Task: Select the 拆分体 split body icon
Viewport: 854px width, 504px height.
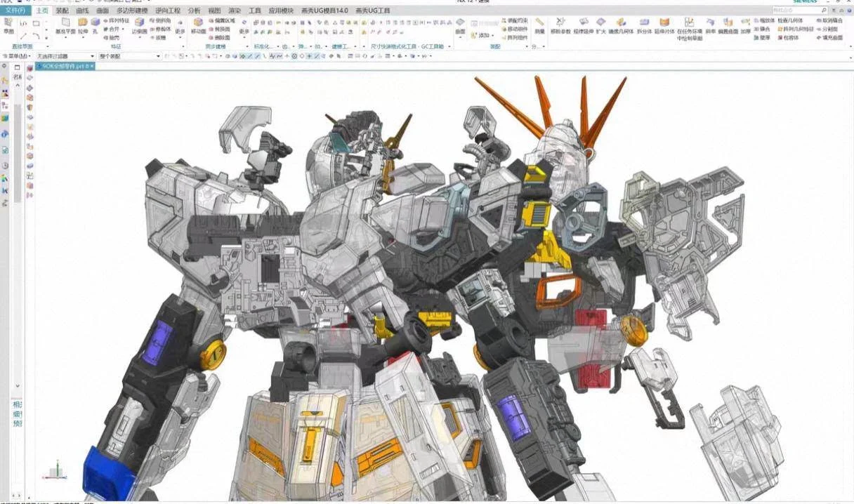Action: coord(644,25)
